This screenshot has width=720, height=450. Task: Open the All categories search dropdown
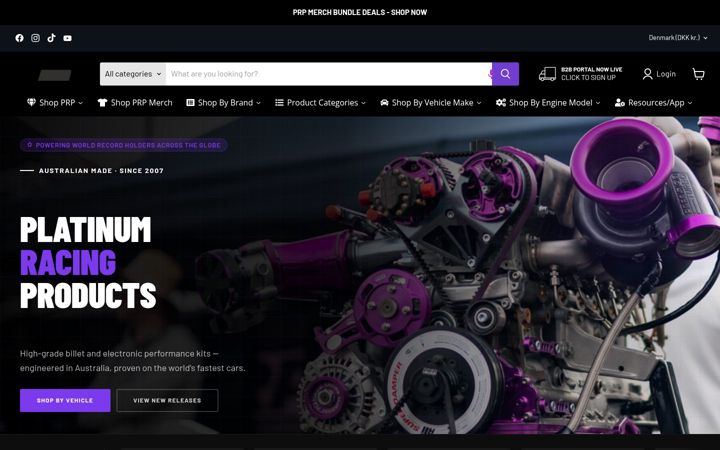[133, 74]
